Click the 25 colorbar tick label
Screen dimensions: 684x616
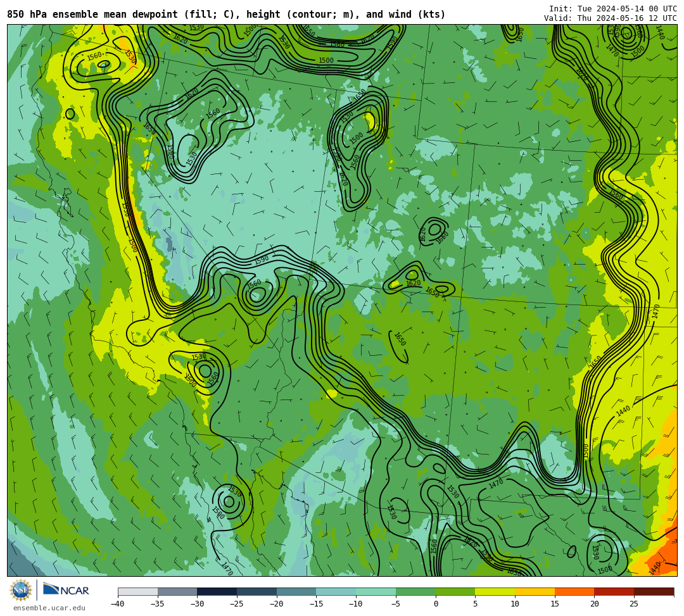point(634,604)
